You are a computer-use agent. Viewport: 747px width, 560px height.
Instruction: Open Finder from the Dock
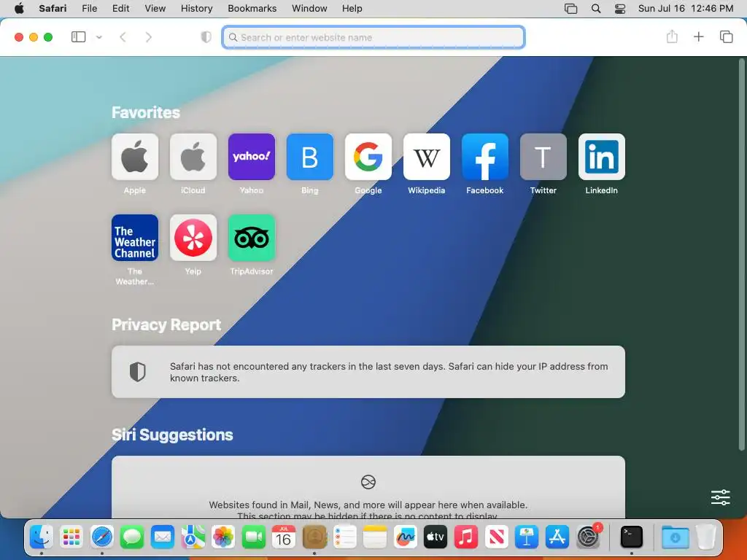(42, 537)
